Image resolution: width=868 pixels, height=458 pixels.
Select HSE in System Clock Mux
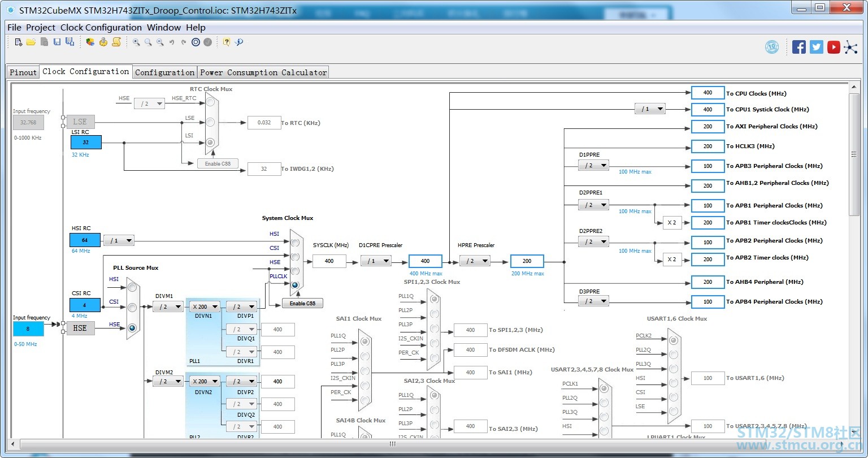point(295,271)
